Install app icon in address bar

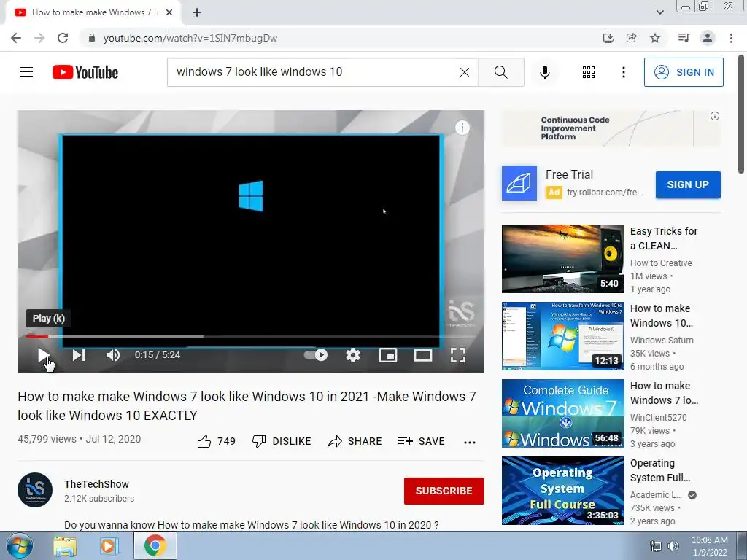(608, 38)
